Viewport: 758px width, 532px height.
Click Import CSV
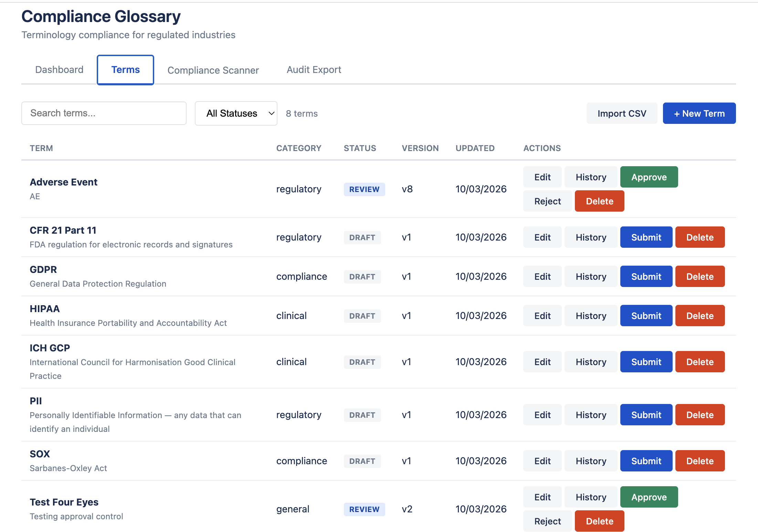[622, 113]
